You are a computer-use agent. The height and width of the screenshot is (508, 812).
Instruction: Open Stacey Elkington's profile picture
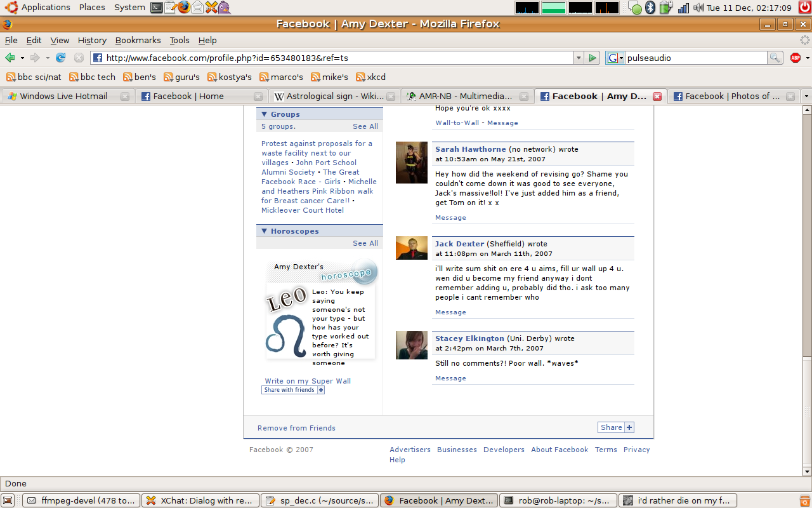pyautogui.click(x=412, y=345)
